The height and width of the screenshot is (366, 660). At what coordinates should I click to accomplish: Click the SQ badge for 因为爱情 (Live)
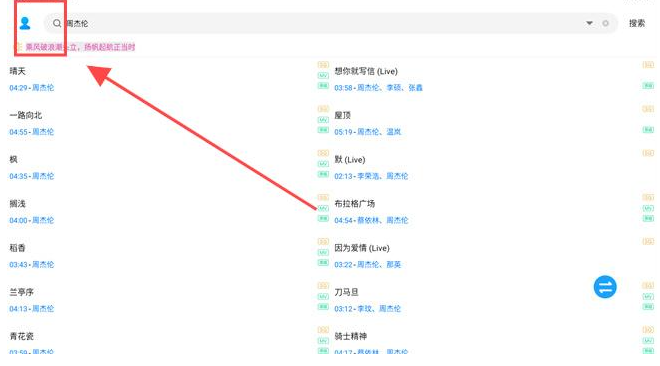[648, 241]
